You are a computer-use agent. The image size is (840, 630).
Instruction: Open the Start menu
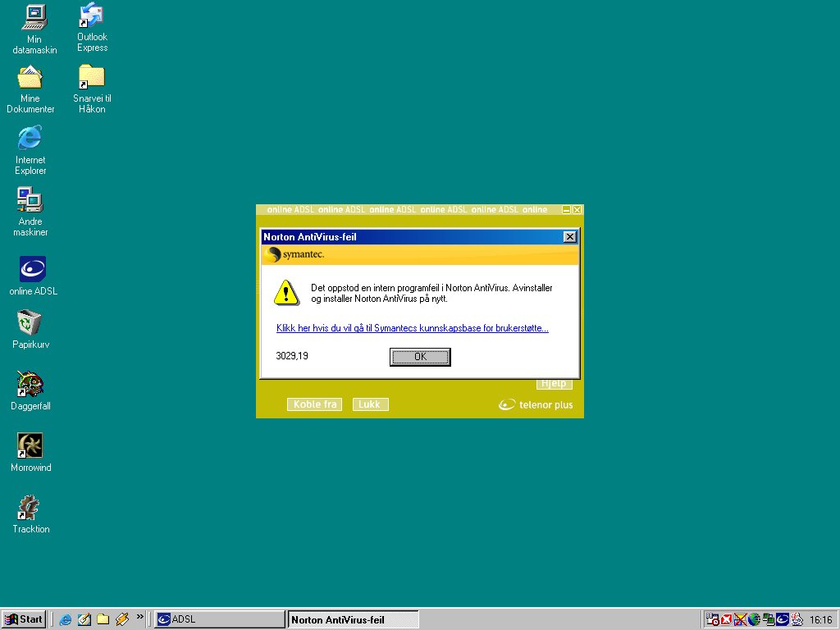[24, 619]
